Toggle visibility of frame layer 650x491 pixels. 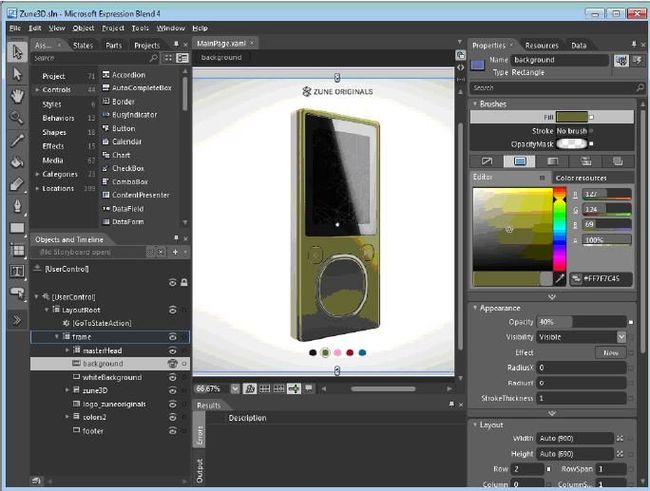[172, 337]
